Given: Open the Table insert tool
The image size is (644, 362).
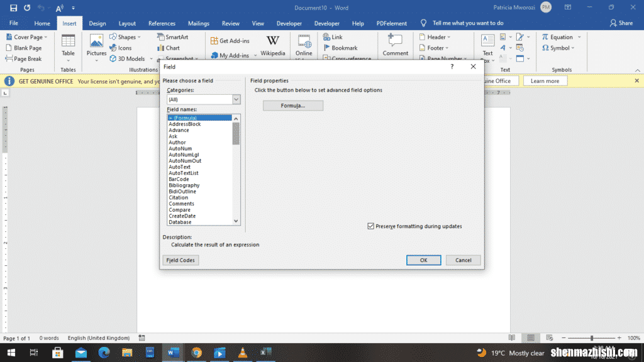Looking at the screenshot, I should [x=68, y=47].
